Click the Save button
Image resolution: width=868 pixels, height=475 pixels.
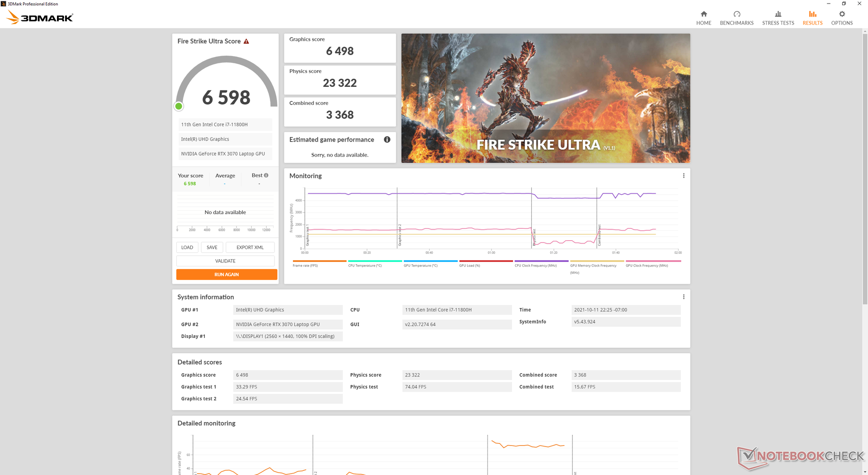212,247
